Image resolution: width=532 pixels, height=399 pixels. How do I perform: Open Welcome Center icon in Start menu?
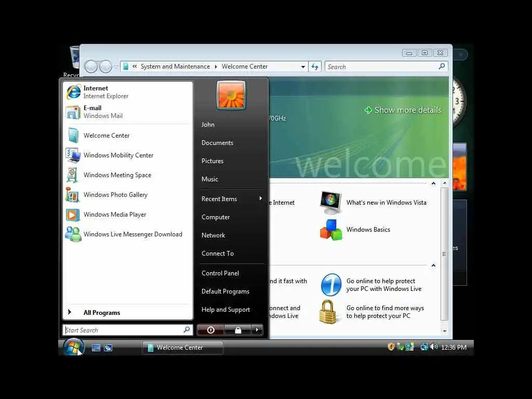point(74,136)
